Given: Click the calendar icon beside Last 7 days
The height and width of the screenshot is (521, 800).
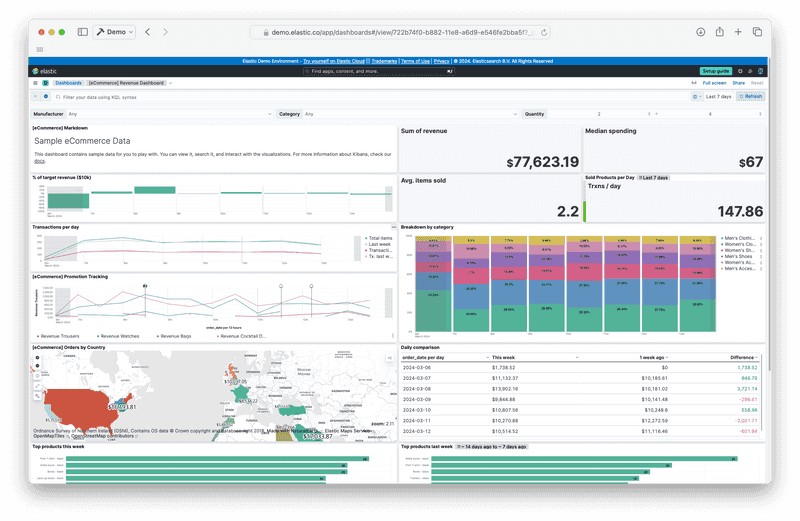Looking at the screenshot, I should [x=696, y=97].
